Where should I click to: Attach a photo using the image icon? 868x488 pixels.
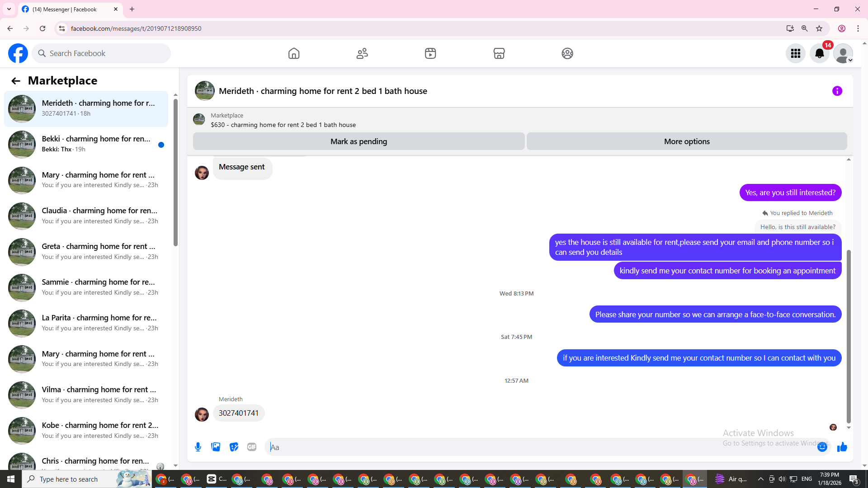pyautogui.click(x=216, y=447)
